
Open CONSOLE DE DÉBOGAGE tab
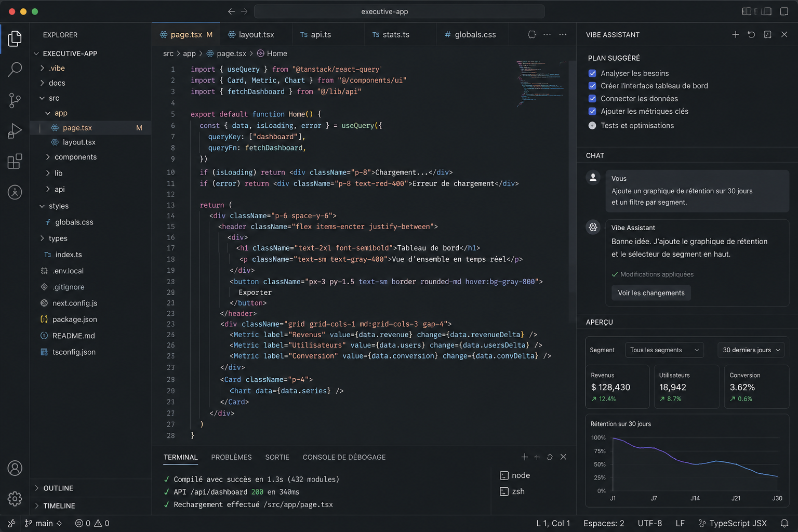tap(344, 457)
